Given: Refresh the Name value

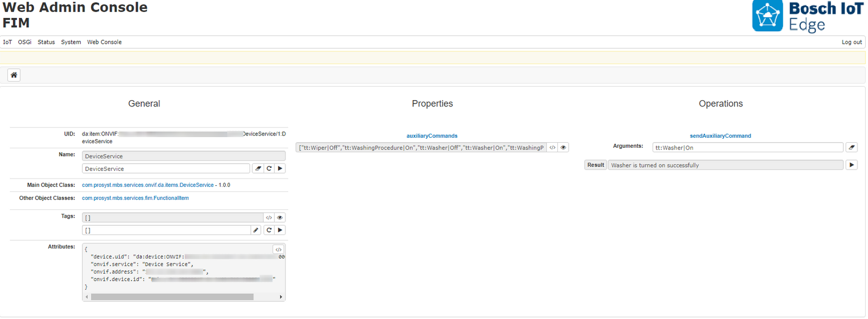Looking at the screenshot, I should pos(269,168).
